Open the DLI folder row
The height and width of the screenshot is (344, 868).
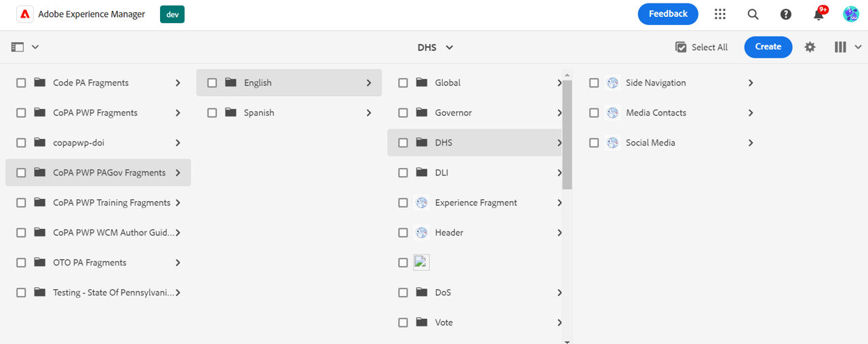coord(475,173)
